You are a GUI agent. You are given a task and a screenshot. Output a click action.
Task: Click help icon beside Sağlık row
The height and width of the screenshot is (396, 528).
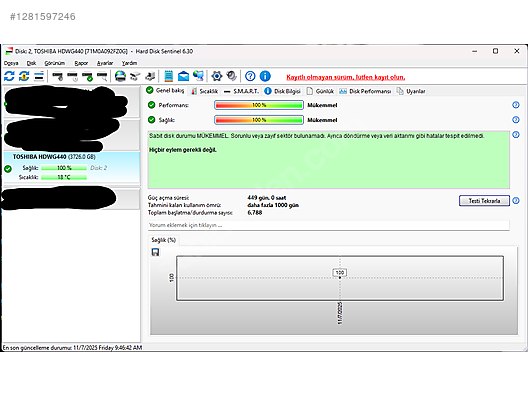click(516, 120)
